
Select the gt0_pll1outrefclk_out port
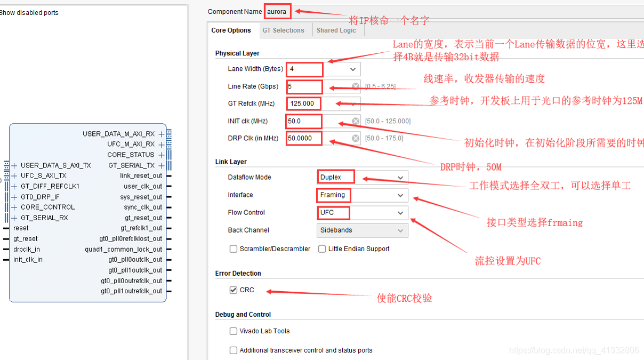[x=131, y=291]
